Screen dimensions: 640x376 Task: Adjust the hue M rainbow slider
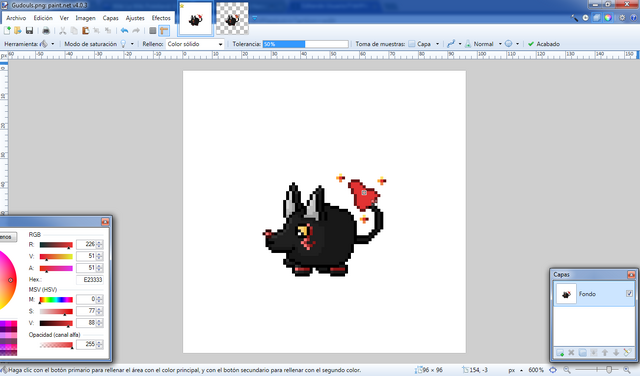click(56, 300)
